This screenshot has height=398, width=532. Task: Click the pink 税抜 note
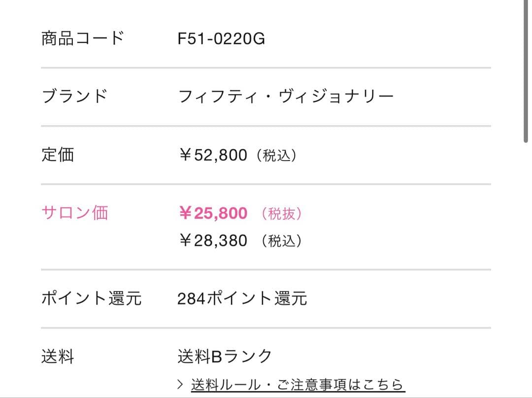(x=281, y=214)
